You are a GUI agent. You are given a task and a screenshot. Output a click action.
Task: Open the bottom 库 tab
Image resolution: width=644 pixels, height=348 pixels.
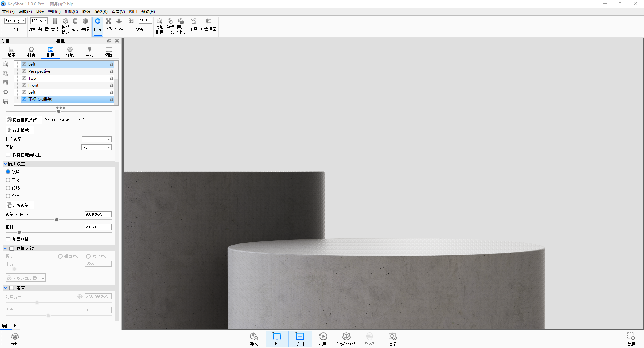point(16,326)
